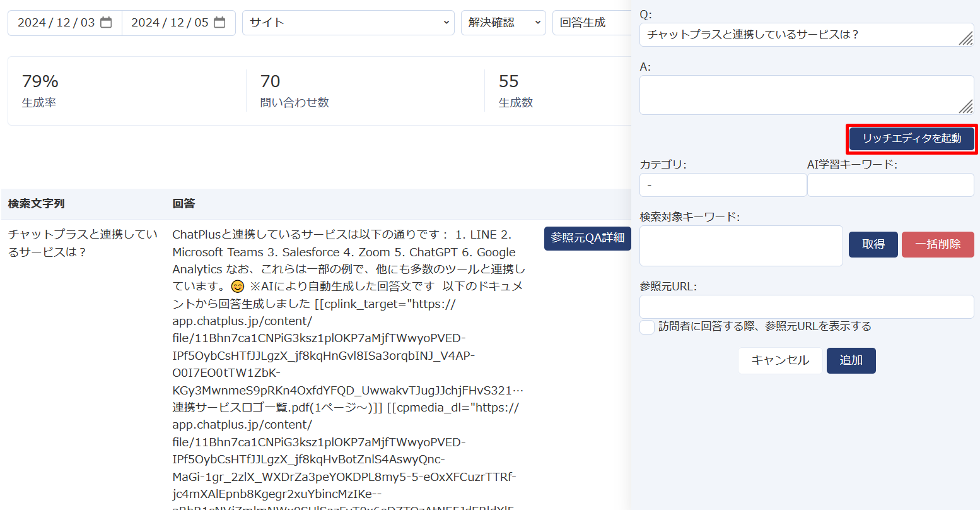Screen dimensions: 980x510
Task: Open the end date calendar picker icon
Action: click(x=219, y=23)
